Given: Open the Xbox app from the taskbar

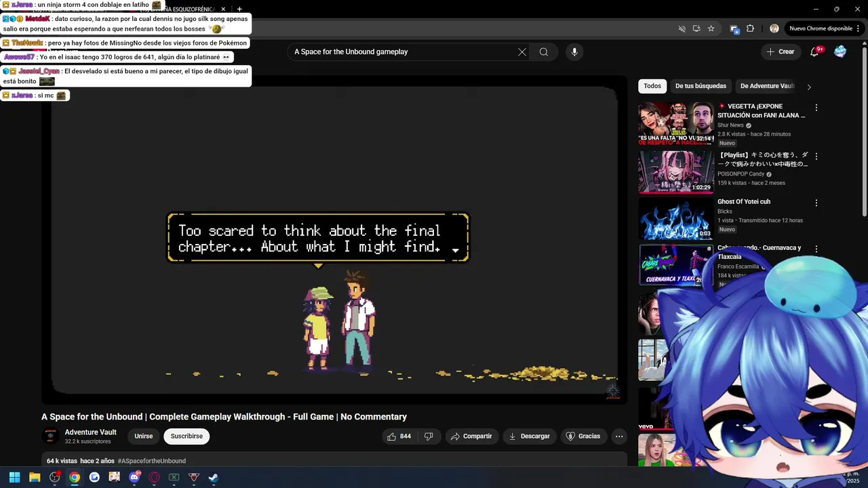Looking at the screenshot, I should (x=174, y=477).
